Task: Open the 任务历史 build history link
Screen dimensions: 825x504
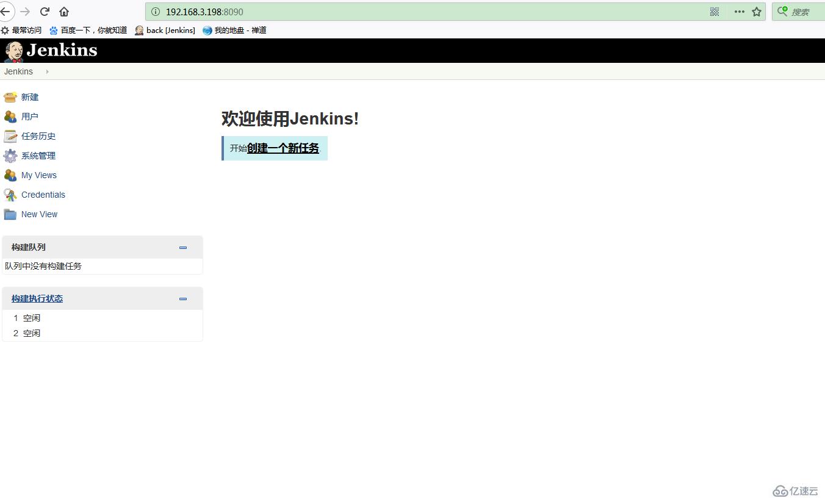Action: coord(38,136)
